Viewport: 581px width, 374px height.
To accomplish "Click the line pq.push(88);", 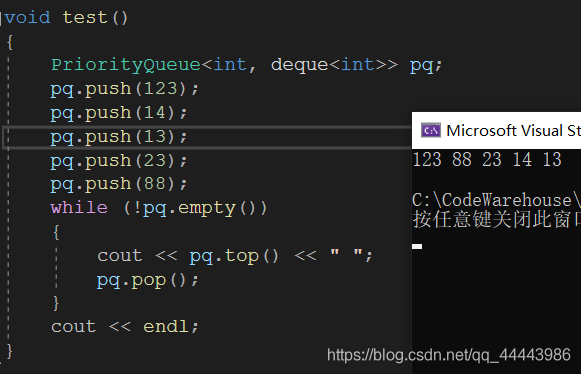I will [x=119, y=184].
